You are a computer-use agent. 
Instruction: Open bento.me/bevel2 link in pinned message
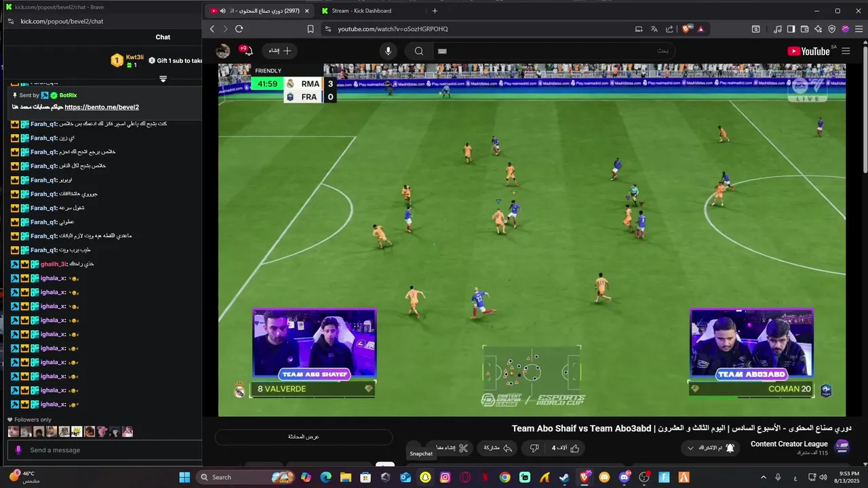click(x=102, y=107)
